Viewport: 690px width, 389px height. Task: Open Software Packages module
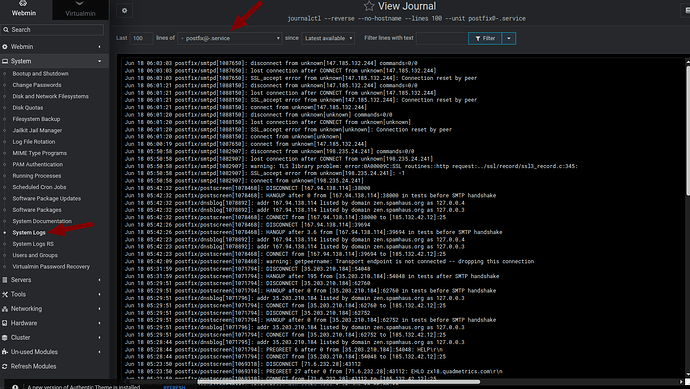[x=37, y=210]
